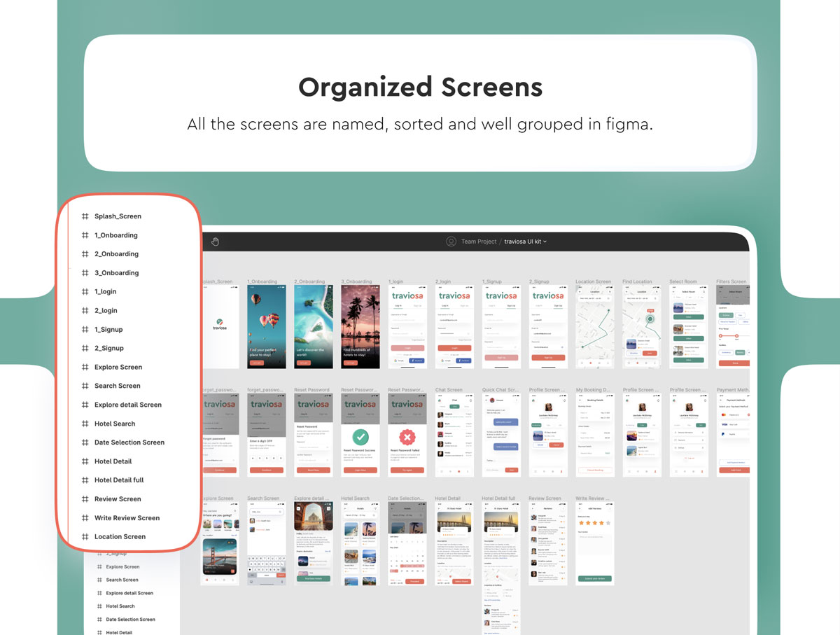
Task: Select the Select Room frame on canvas
Action: [x=689, y=327]
